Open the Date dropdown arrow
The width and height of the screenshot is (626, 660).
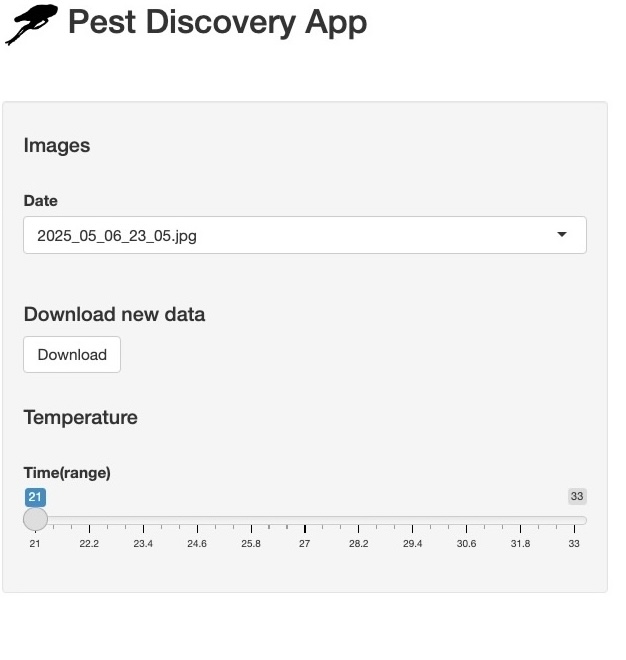click(x=562, y=234)
